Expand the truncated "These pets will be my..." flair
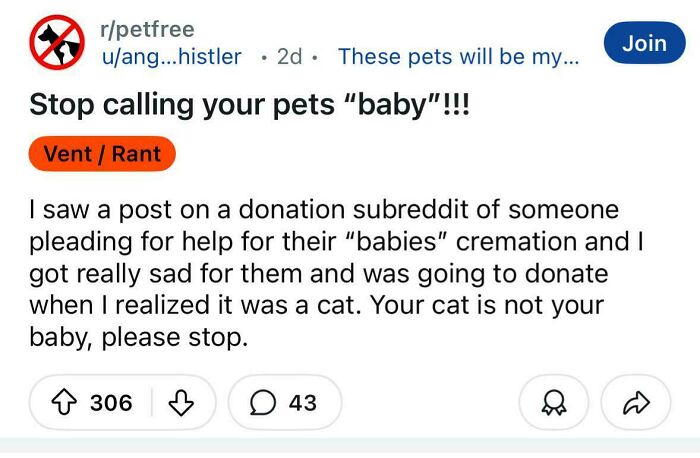Image resolution: width=700 pixels, height=458 pixels. click(458, 57)
